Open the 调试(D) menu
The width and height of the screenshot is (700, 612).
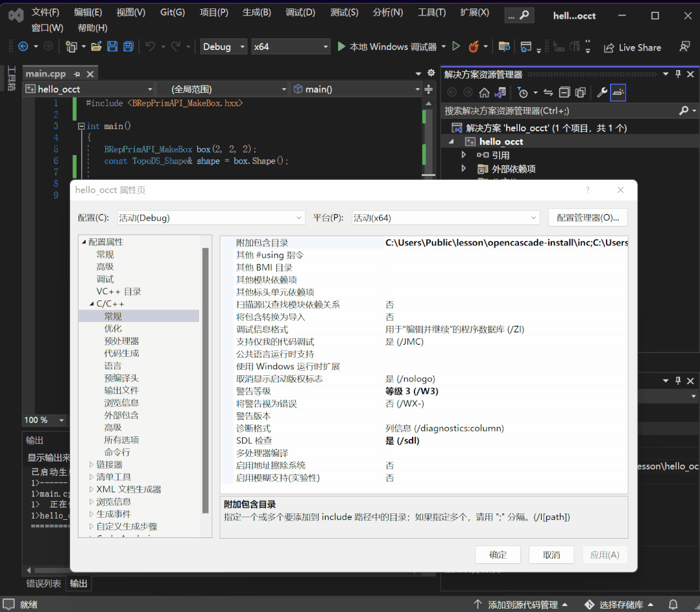click(300, 12)
